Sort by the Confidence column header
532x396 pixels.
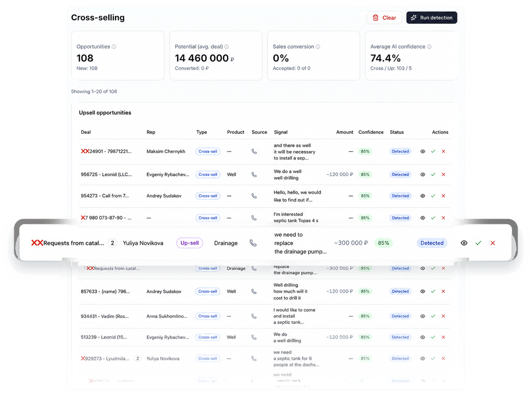click(371, 132)
